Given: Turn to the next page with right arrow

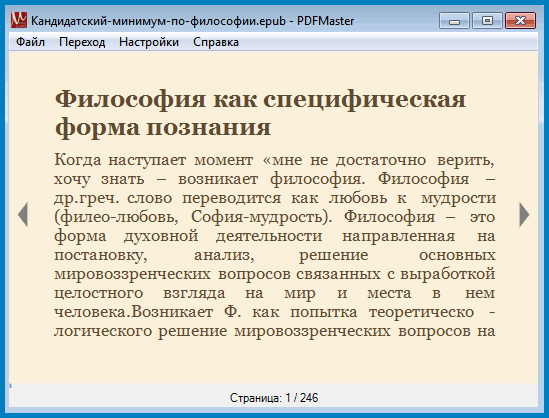Looking at the screenshot, I should pyautogui.click(x=524, y=215).
